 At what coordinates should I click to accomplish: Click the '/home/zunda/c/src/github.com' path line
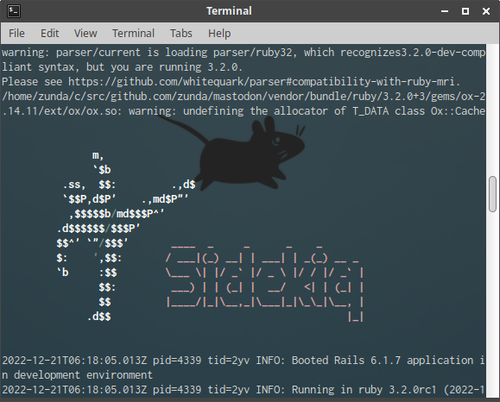[x=243, y=96]
